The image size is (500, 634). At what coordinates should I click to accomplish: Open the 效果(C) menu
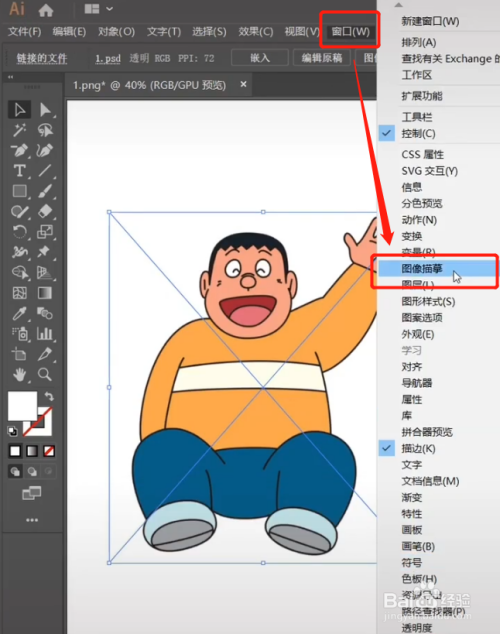(x=255, y=32)
